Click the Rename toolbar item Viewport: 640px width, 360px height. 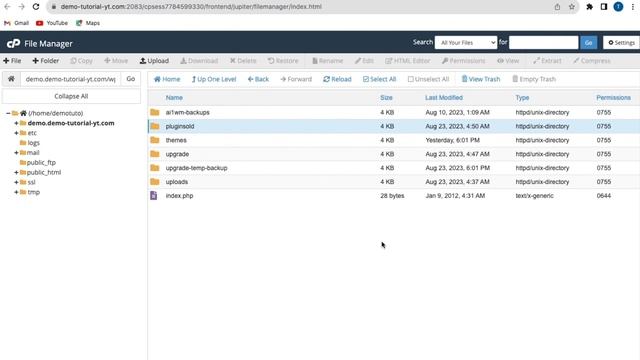coord(327,61)
